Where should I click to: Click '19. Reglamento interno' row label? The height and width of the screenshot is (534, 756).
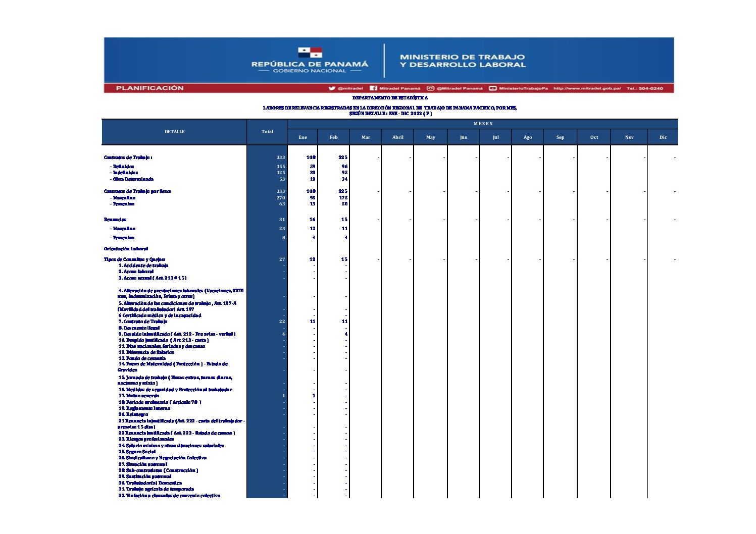point(144,408)
